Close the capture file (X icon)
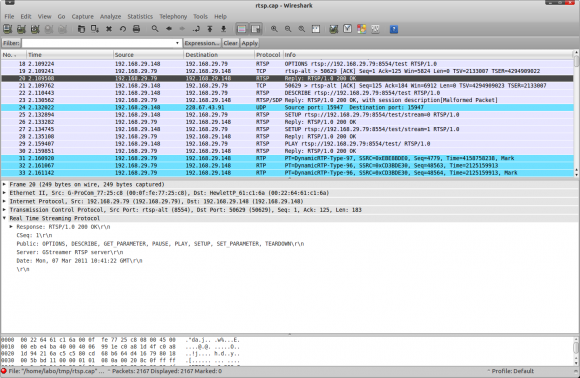Viewport: 580px width, 378px height. tap(109, 29)
